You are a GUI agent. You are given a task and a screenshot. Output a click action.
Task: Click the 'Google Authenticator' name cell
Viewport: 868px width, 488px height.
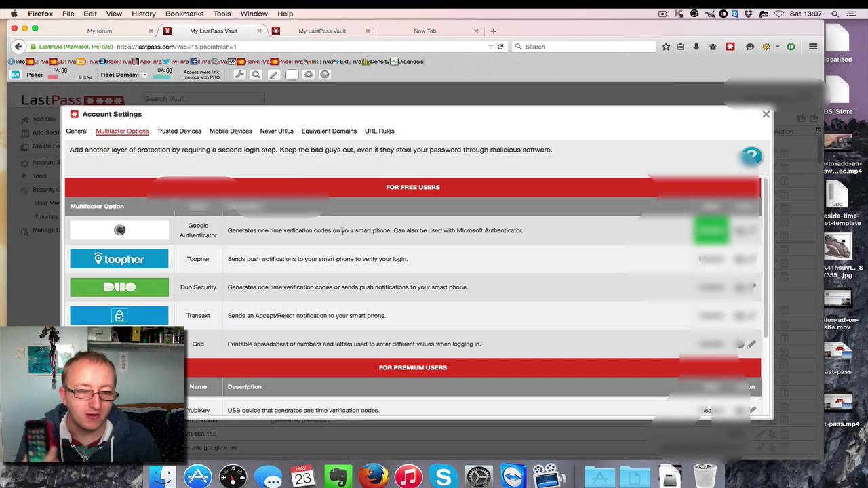198,230
